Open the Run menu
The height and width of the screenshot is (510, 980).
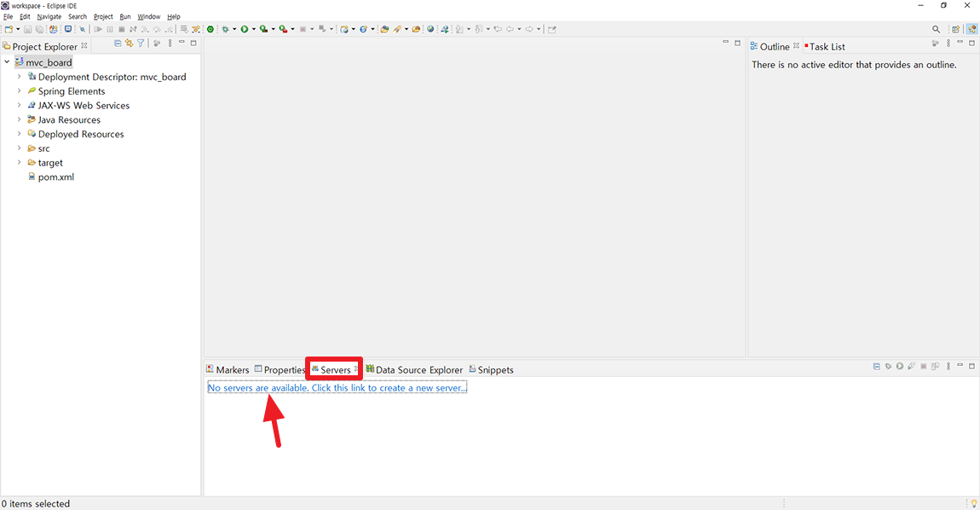pos(125,17)
